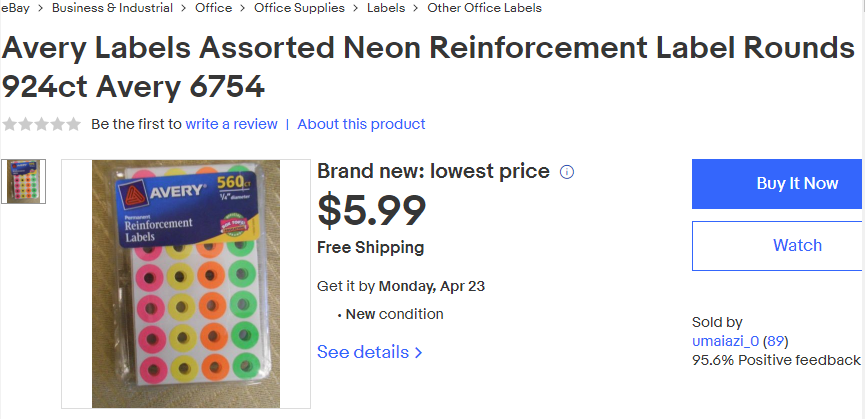This screenshot has width=865, height=419.
Task: View seller umaiazi_0 profile
Action: [x=725, y=341]
